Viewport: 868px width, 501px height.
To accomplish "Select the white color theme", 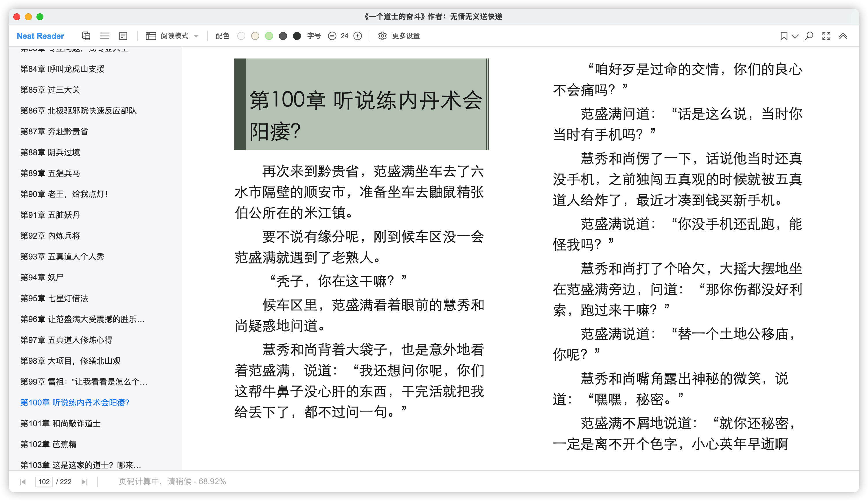I will pyautogui.click(x=241, y=36).
